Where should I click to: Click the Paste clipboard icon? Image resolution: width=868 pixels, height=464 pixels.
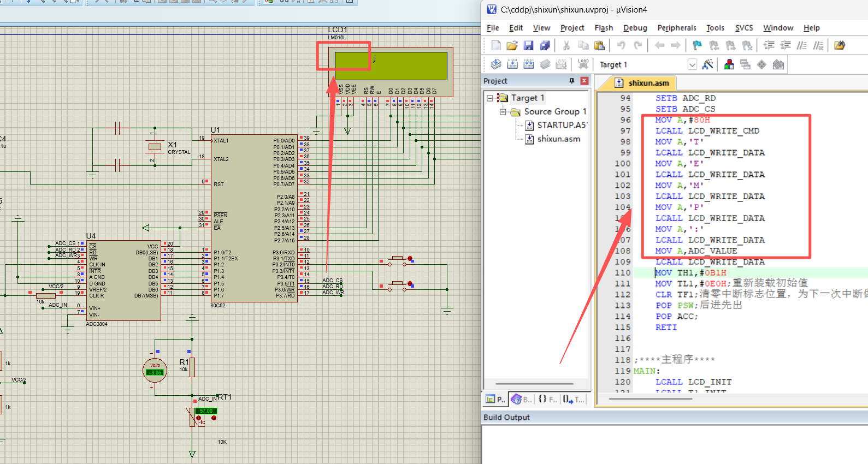[x=599, y=46]
